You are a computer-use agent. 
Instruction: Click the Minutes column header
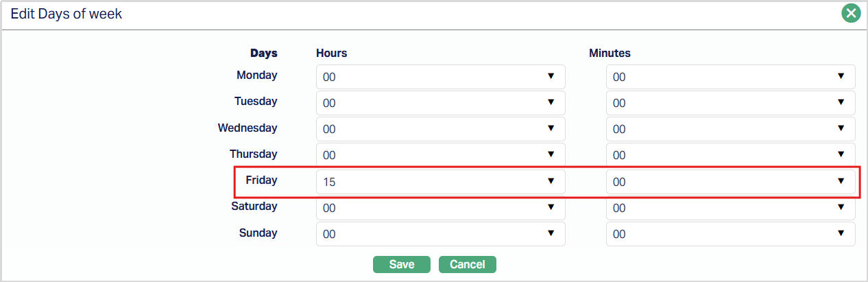(x=610, y=53)
